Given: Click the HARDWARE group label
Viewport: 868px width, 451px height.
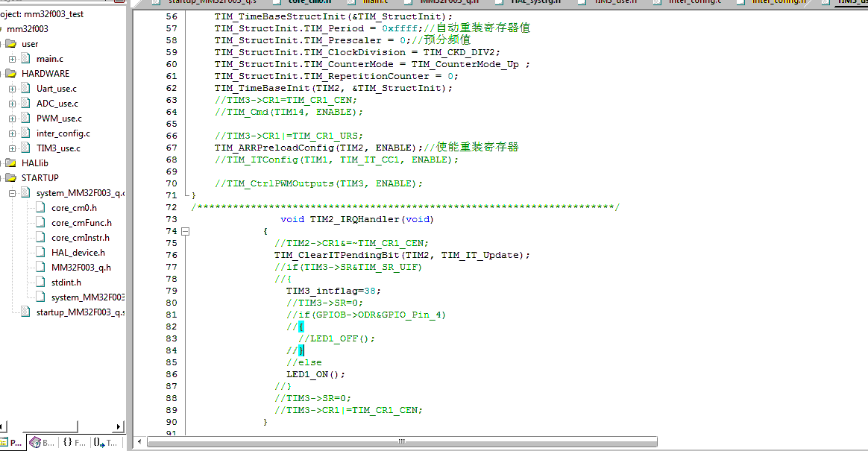Looking at the screenshot, I should [45, 74].
